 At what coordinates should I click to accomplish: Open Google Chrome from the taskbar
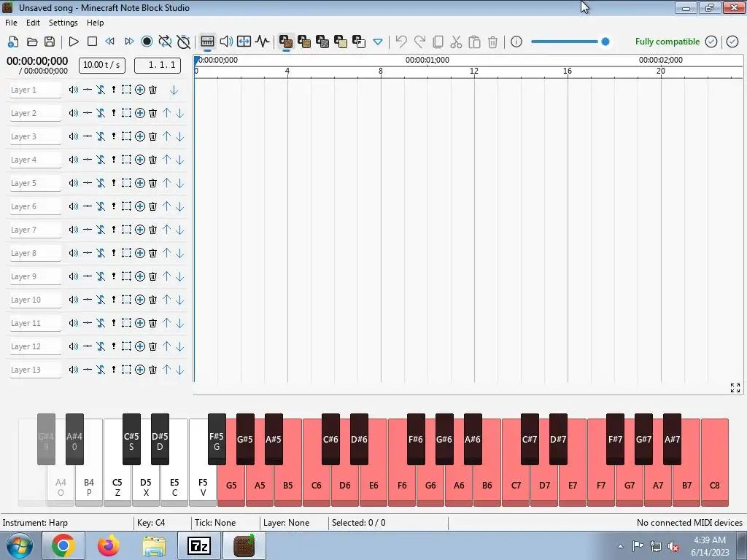(x=63, y=545)
